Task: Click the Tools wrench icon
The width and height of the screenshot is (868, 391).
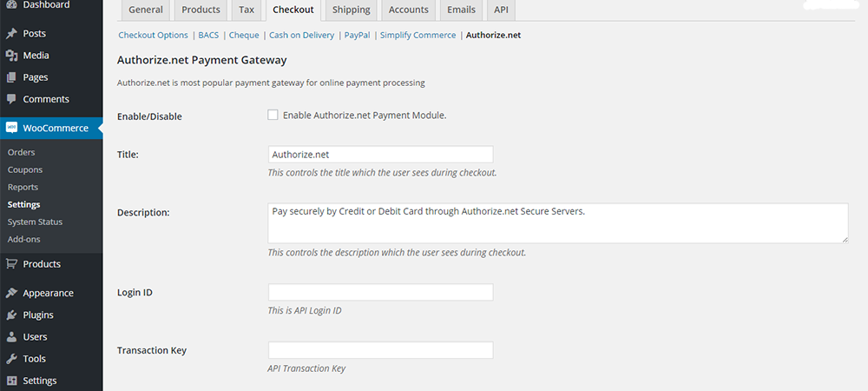Action: (x=12, y=359)
